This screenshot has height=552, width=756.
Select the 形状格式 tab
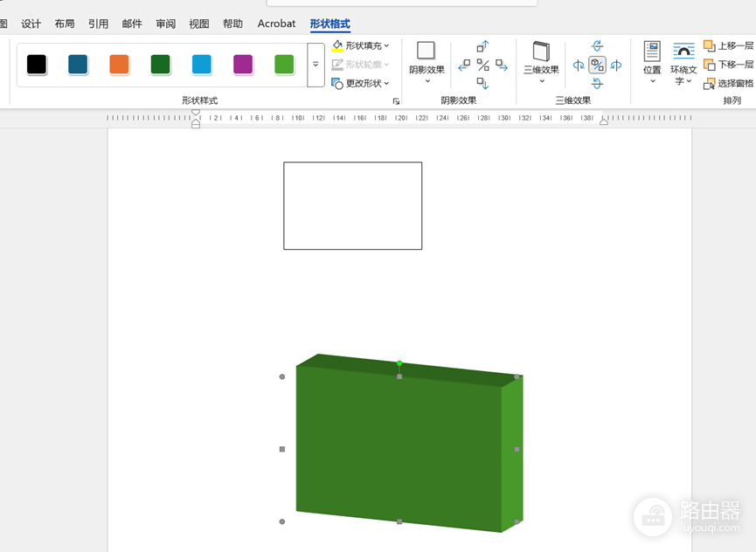tap(329, 24)
